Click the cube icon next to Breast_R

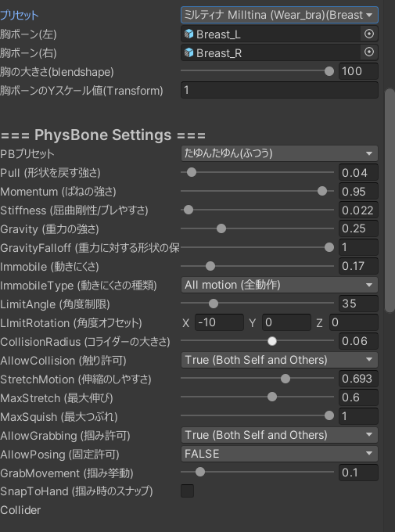189,52
